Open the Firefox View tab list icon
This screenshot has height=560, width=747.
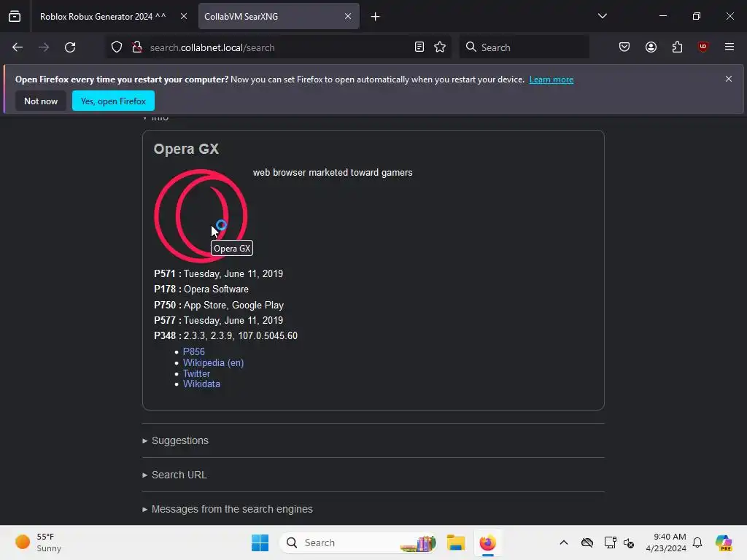[15, 16]
